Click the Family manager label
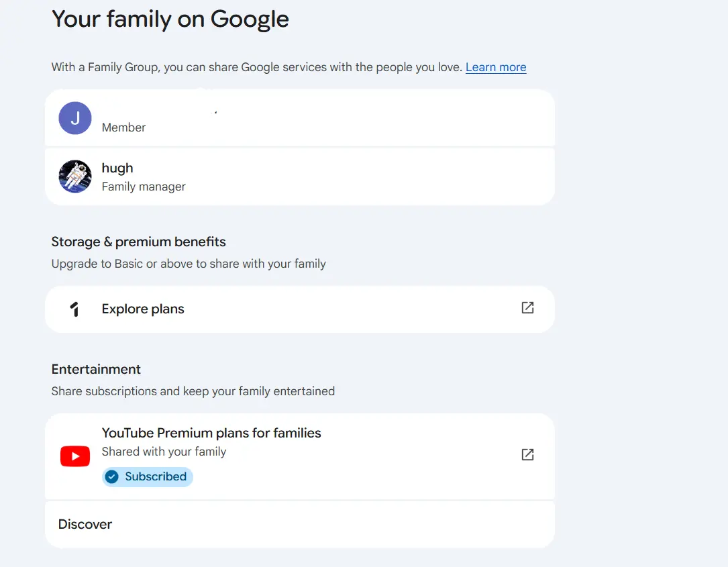 [144, 187]
